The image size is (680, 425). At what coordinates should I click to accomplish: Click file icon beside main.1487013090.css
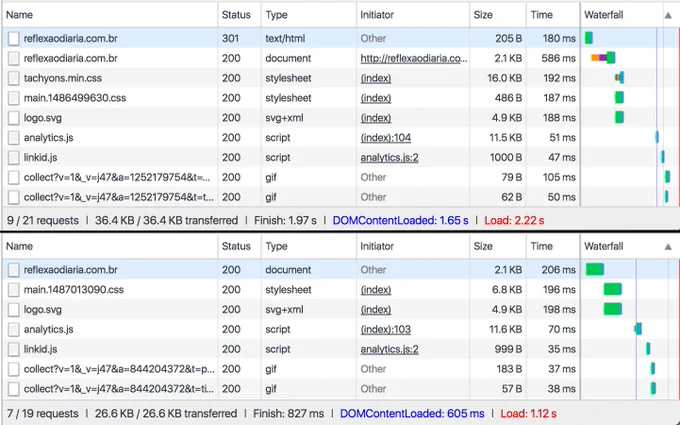(13, 290)
